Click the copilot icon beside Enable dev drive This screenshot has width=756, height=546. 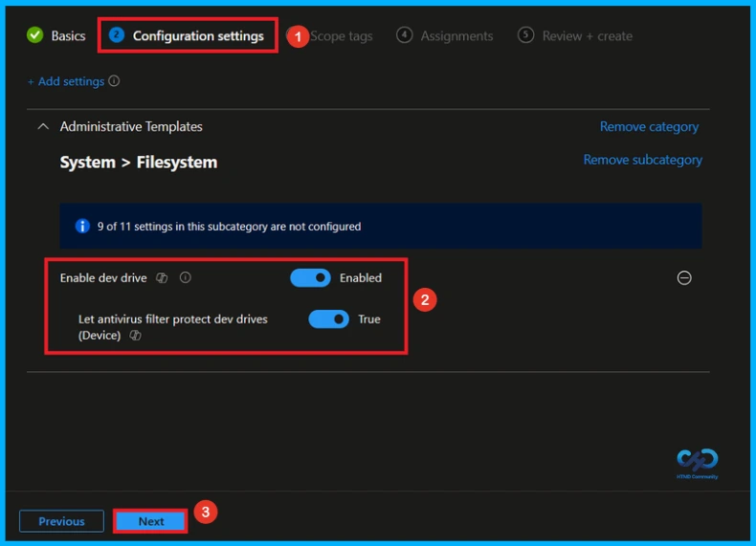pos(162,278)
